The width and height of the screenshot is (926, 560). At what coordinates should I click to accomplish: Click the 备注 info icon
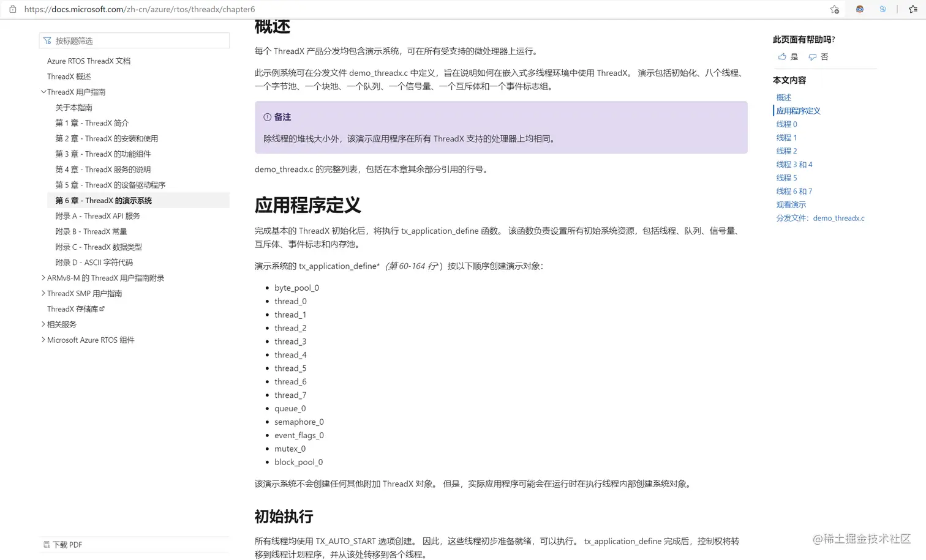coord(267,117)
